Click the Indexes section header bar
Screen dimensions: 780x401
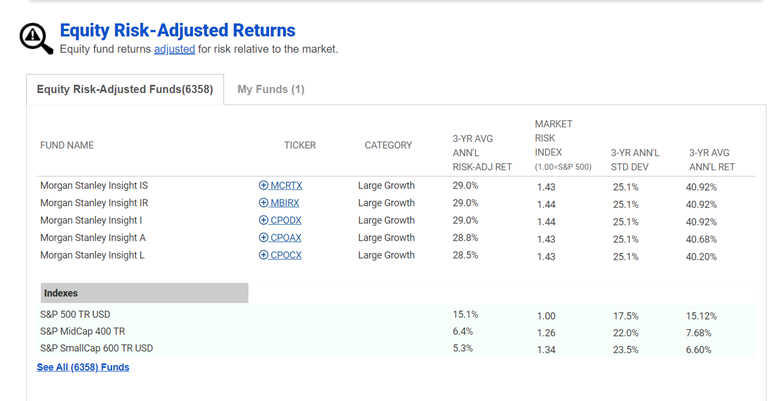pos(144,293)
